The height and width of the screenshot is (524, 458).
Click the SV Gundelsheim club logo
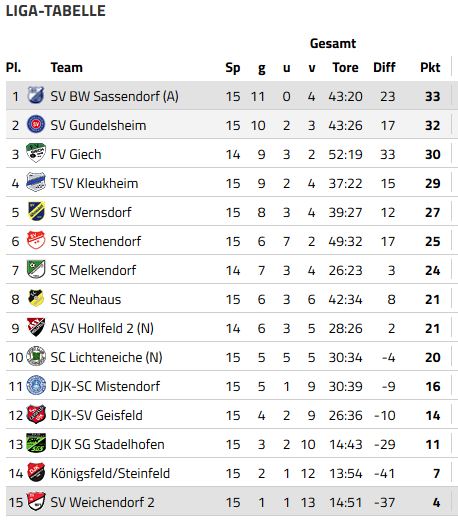point(36,124)
